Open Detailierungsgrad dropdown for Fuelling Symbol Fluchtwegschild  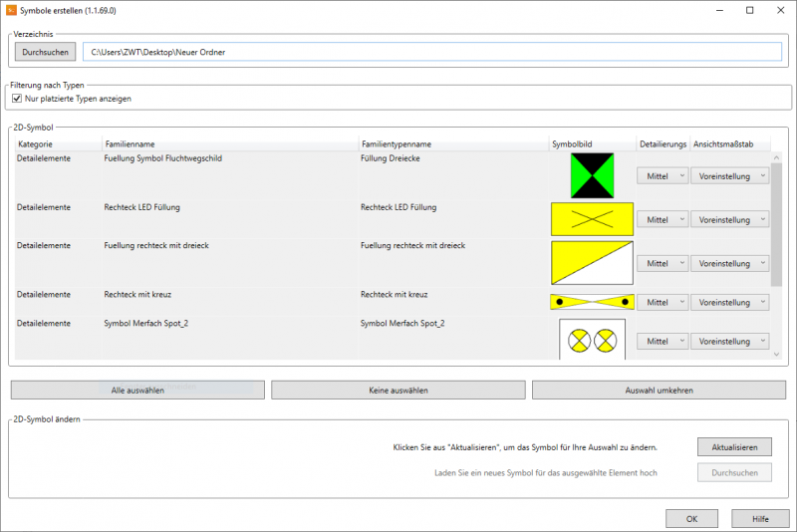pyautogui.click(x=663, y=175)
